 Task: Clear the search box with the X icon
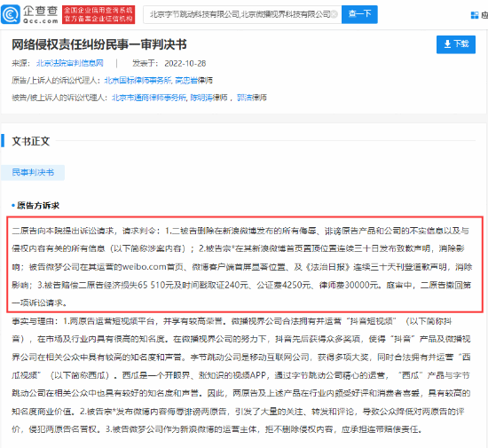[334, 14]
